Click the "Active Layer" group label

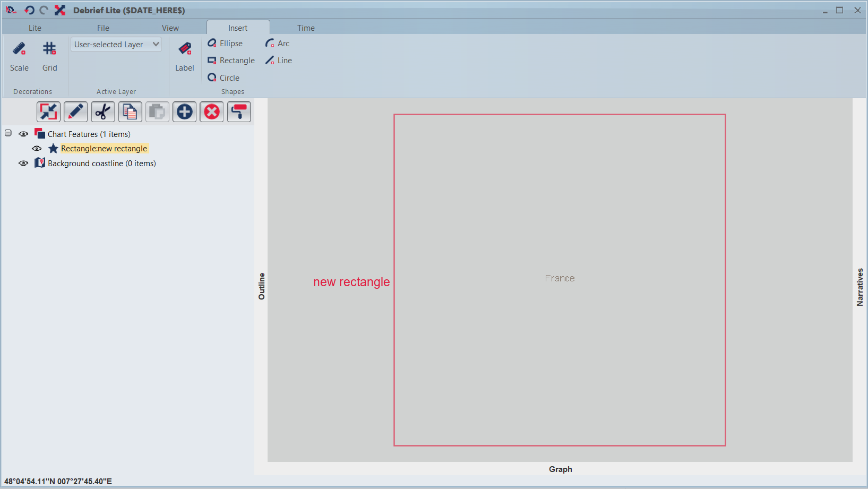tap(116, 92)
